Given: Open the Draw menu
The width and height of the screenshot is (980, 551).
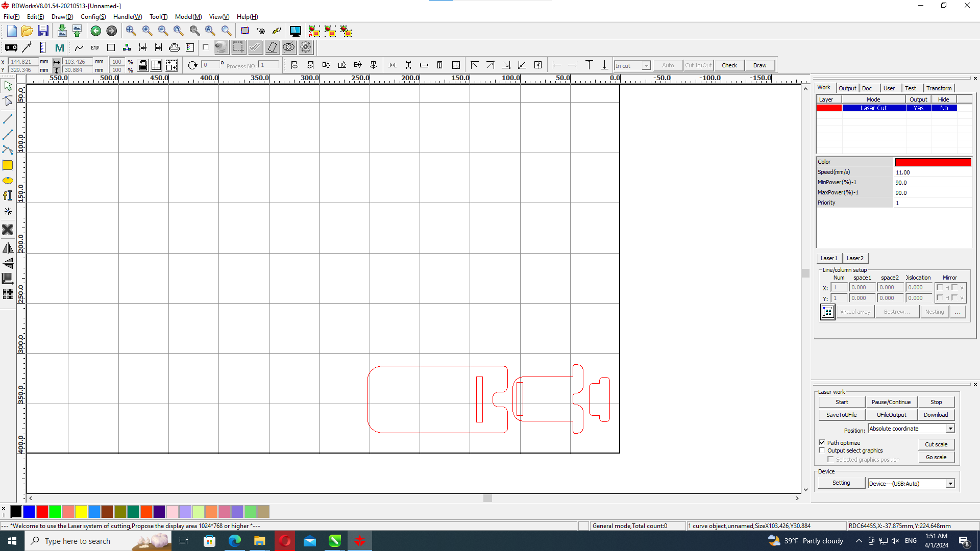Looking at the screenshot, I should point(62,17).
